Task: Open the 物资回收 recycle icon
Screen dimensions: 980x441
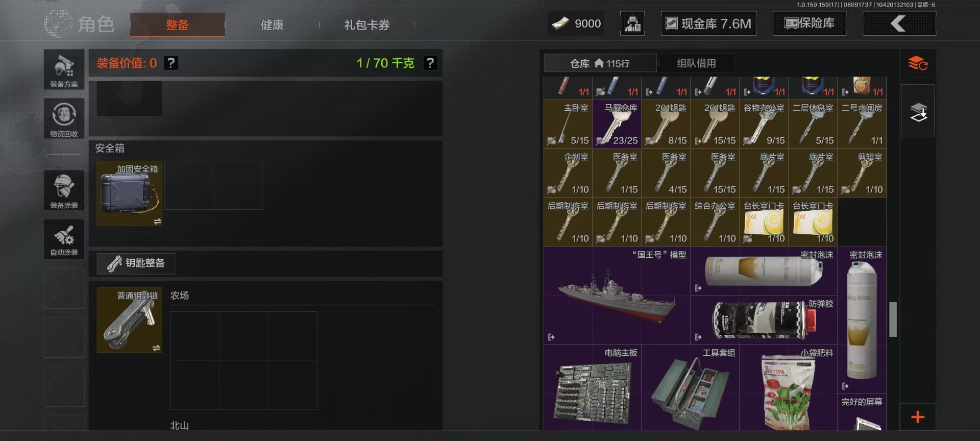Action: [x=64, y=119]
